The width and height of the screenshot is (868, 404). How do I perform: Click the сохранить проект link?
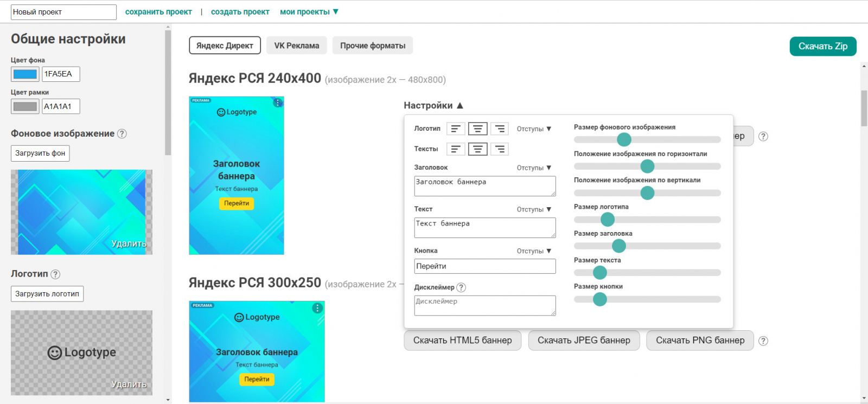point(158,12)
